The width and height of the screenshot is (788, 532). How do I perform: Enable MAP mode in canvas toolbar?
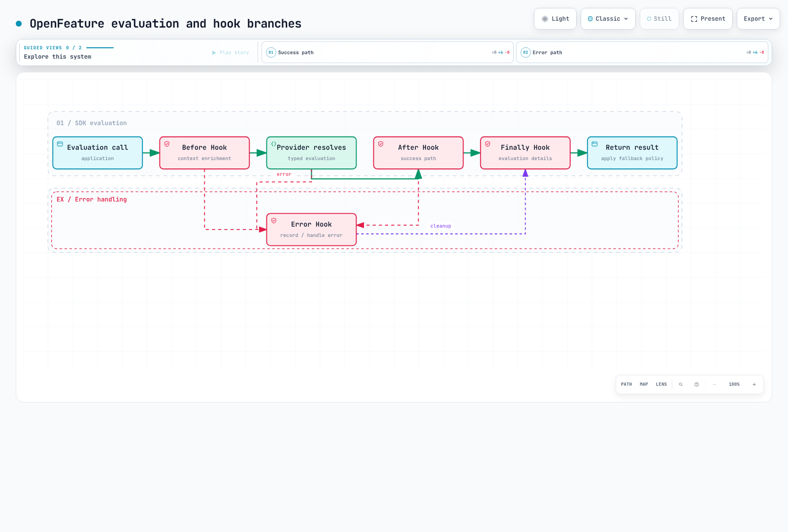[644, 384]
